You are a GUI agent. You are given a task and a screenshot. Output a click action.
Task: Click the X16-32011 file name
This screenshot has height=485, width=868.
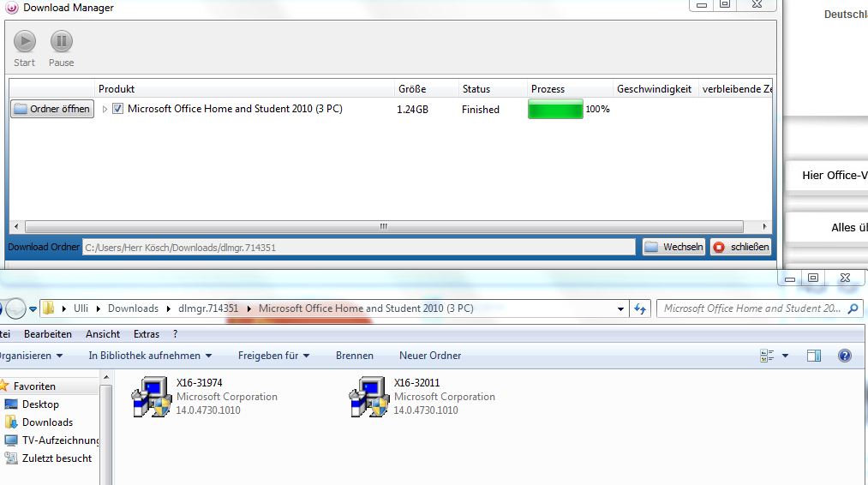[x=416, y=382]
